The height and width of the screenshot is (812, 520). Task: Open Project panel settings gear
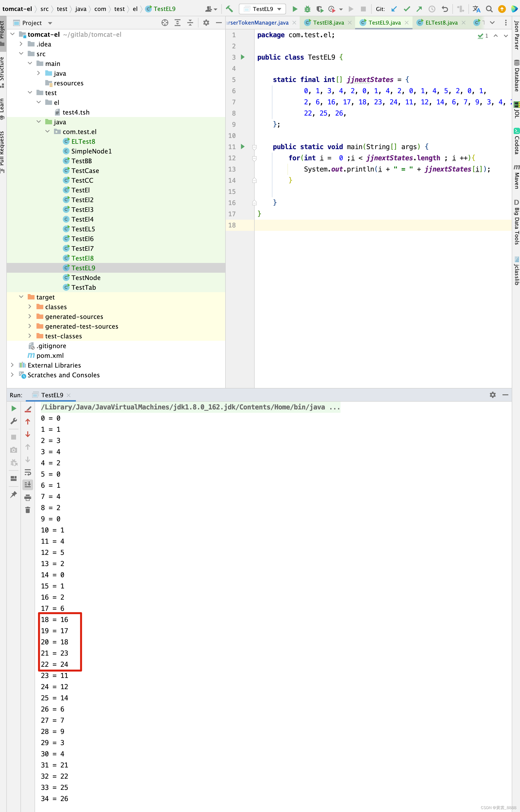[x=206, y=23]
